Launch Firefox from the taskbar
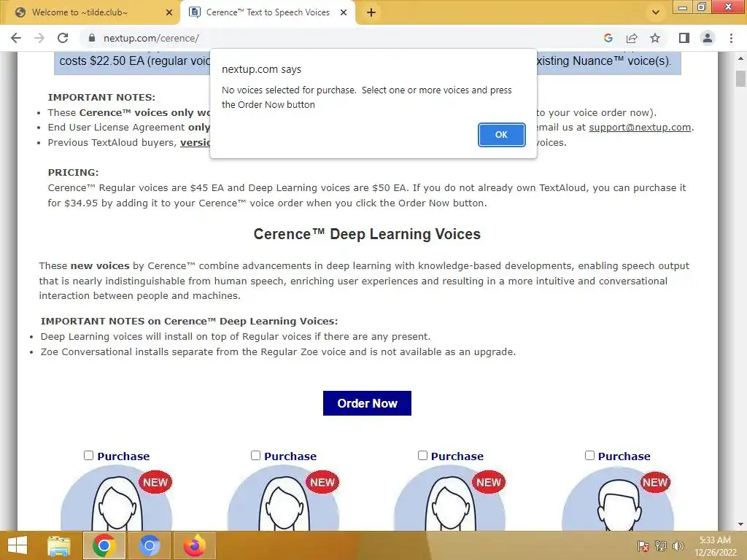The width and height of the screenshot is (747, 560). (x=194, y=545)
